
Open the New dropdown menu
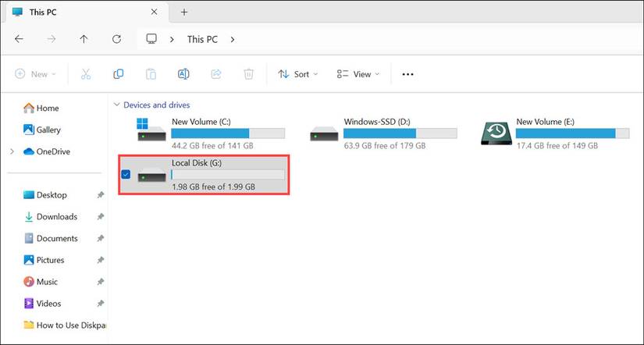(35, 74)
